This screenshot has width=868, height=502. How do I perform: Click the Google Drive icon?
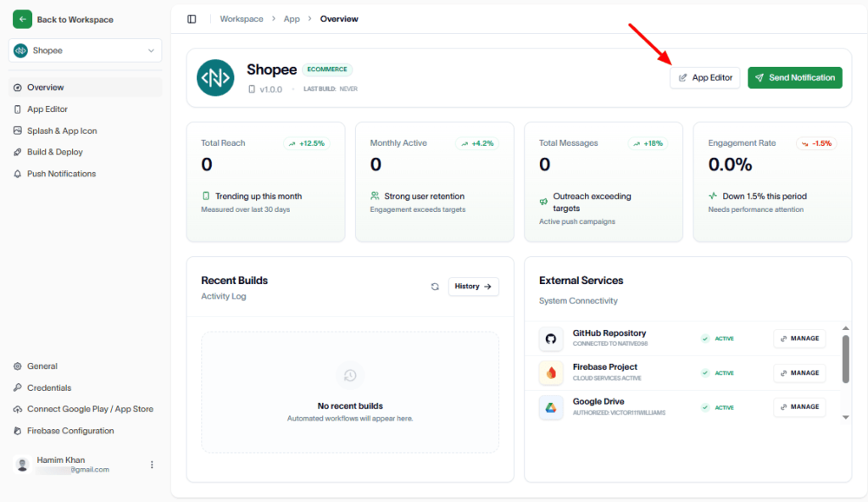tap(551, 407)
